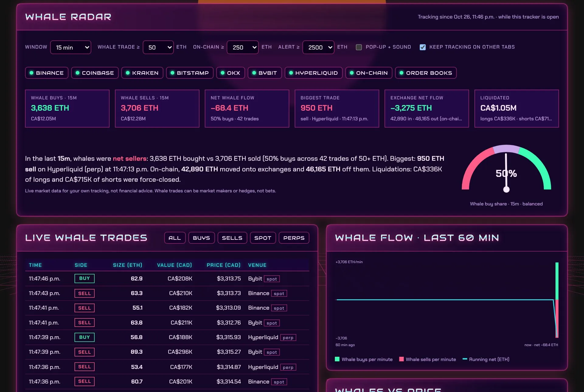Click the TIME column header
This screenshot has width=584, height=392.
pos(35,265)
